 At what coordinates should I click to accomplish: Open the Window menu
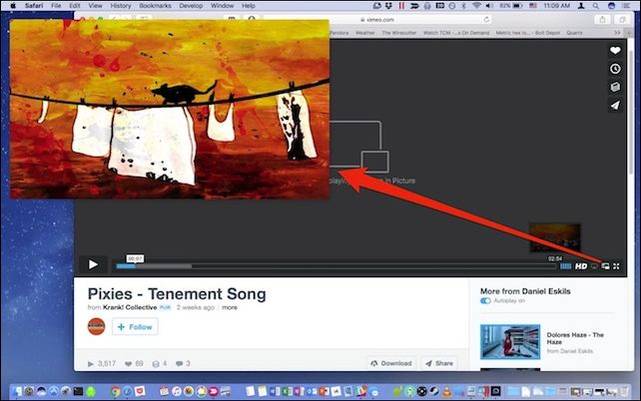coord(222,6)
